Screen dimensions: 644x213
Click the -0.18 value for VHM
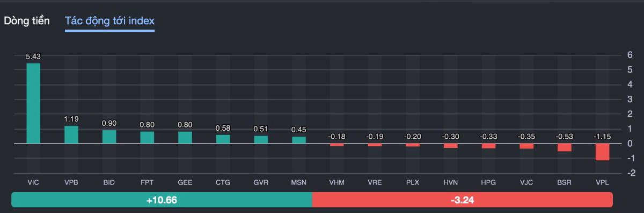click(337, 137)
